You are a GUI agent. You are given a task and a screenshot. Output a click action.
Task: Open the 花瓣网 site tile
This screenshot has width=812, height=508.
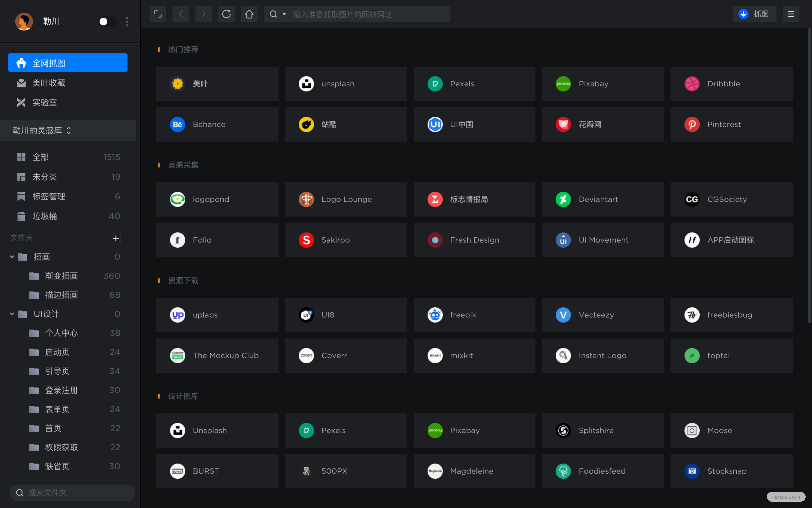(x=603, y=124)
